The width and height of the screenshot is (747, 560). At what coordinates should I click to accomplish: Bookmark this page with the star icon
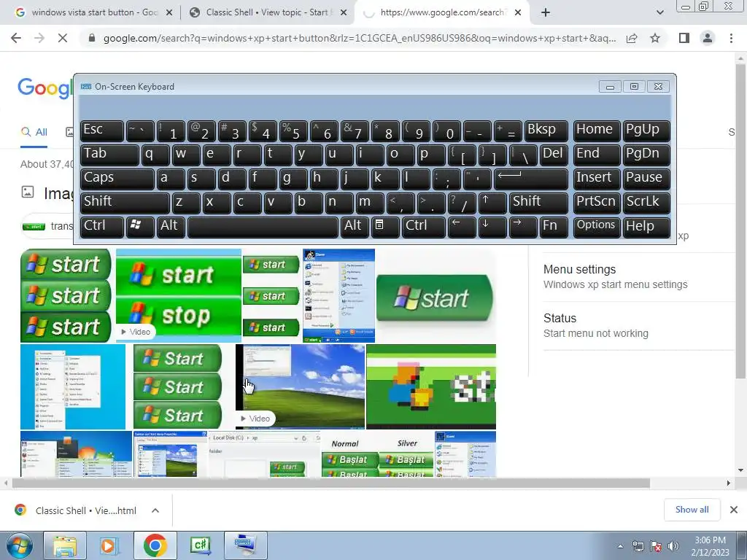(655, 38)
